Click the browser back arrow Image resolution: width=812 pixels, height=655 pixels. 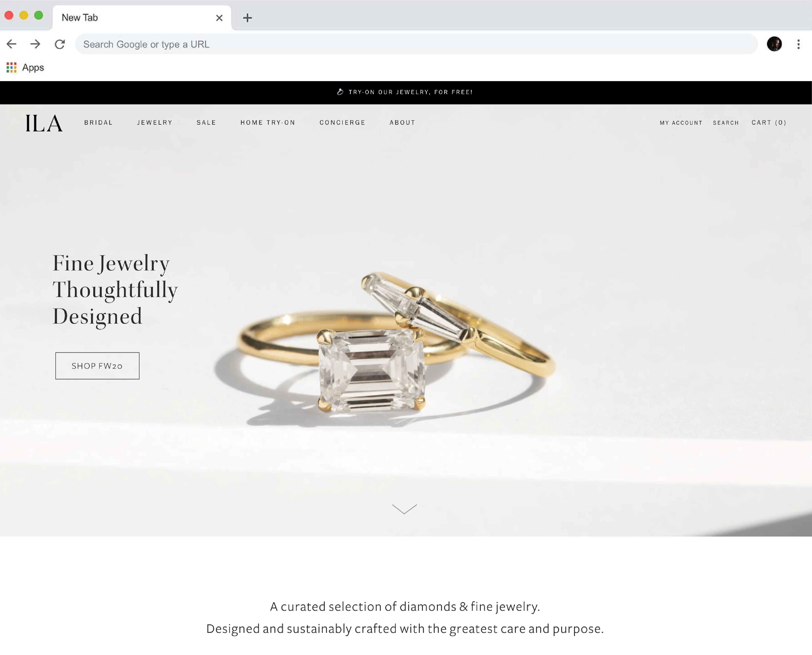pyautogui.click(x=12, y=44)
